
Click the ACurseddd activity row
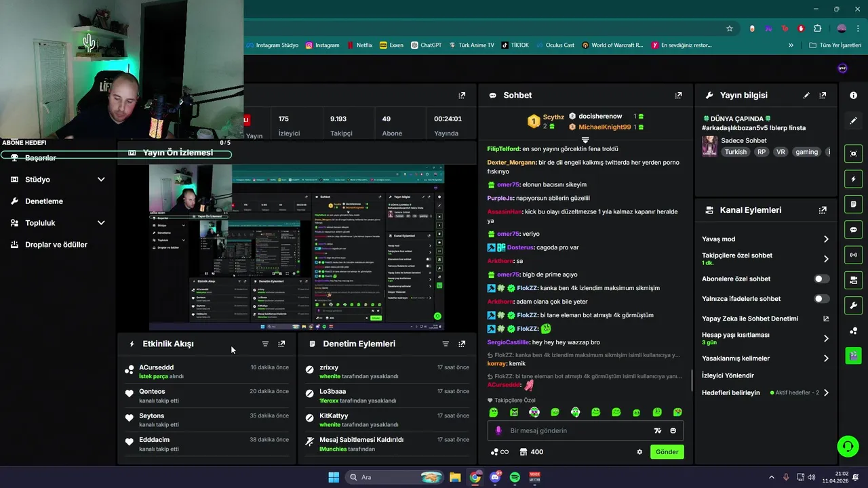(207, 372)
